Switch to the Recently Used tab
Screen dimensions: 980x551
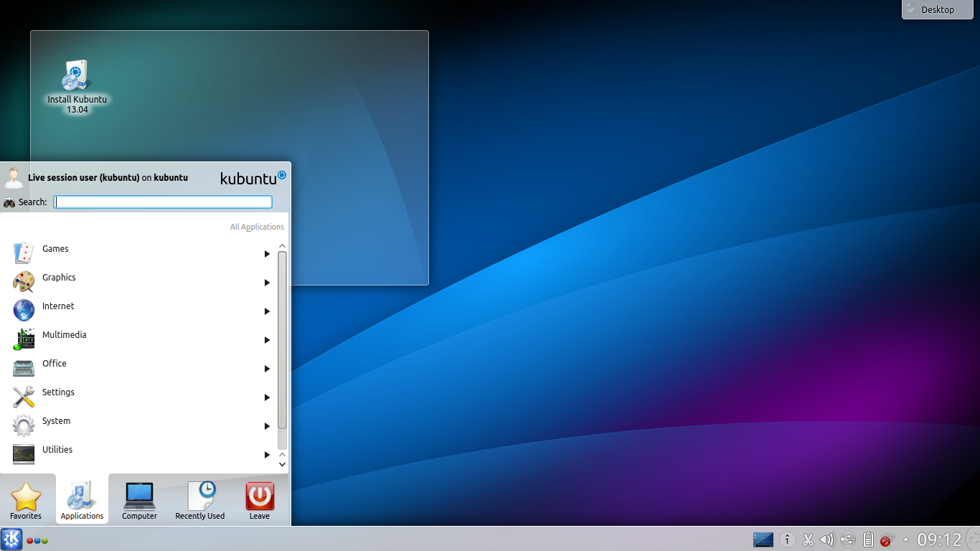[200, 500]
